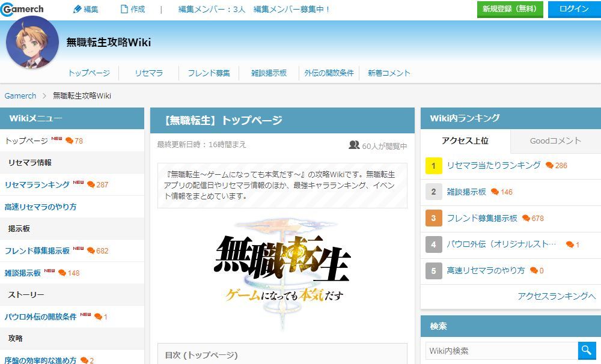Open 新着コメント navigation item
This screenshot has height=364, width=601.
pos(389,73)
